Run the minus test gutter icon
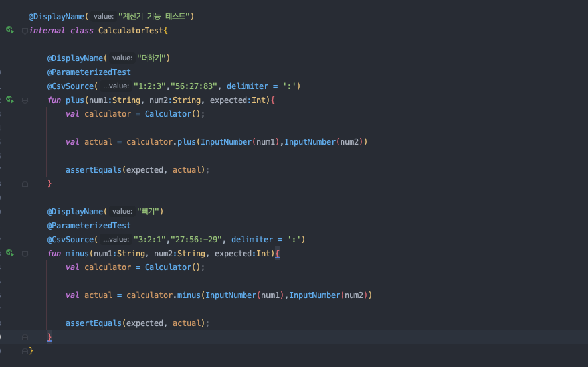Viewport: 588px width, 367px height. tap(10, 253)
